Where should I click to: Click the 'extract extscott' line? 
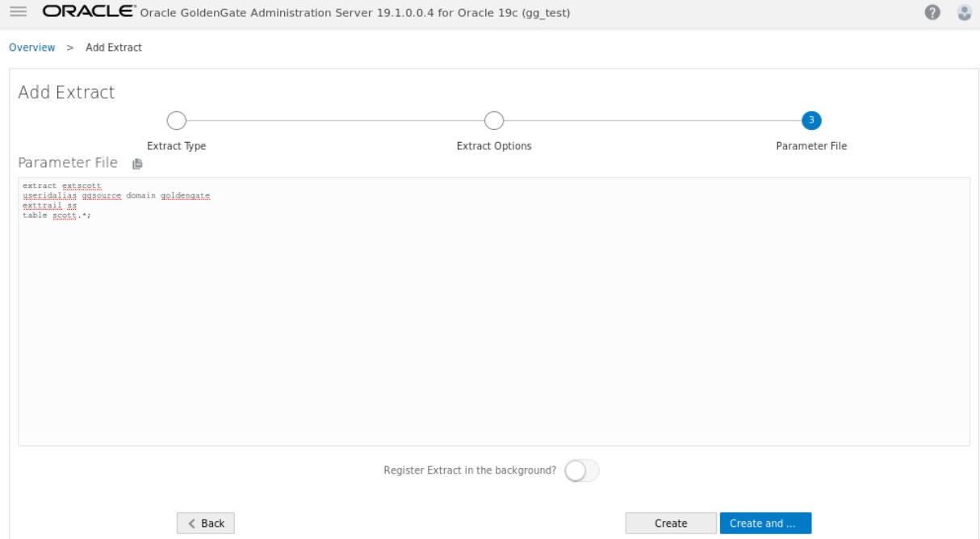tap(62, 186)
